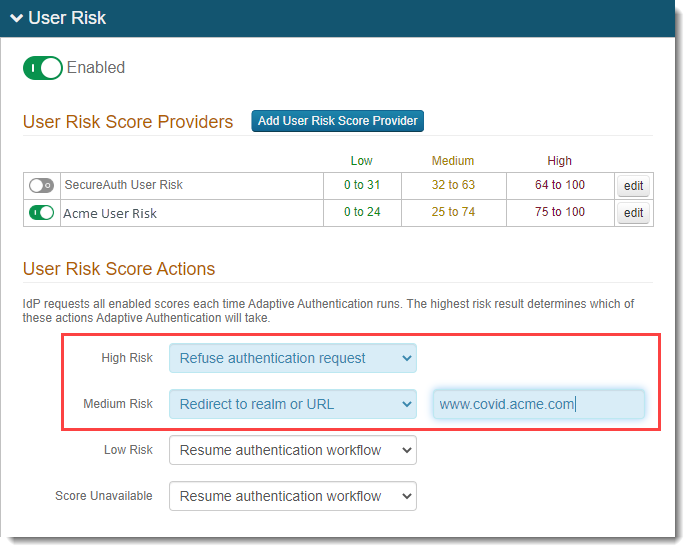Edit the Acme User Risk row

click(633, 213)
